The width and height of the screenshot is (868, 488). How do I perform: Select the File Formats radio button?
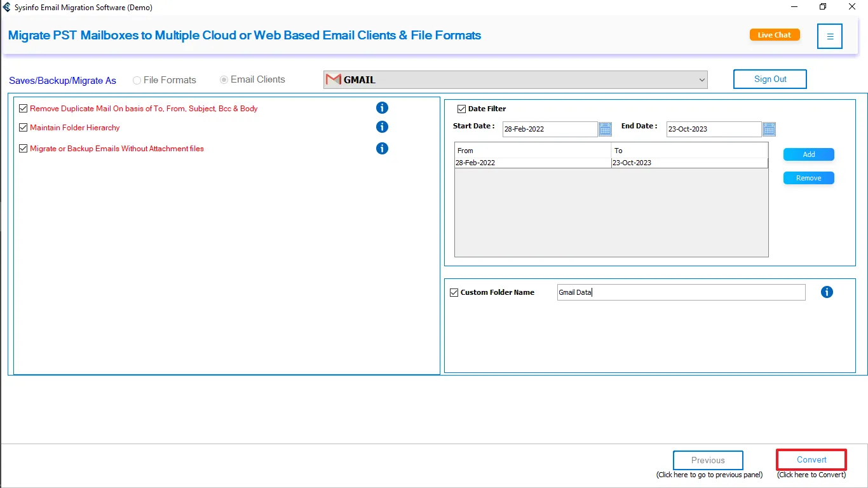coord(137,80)
